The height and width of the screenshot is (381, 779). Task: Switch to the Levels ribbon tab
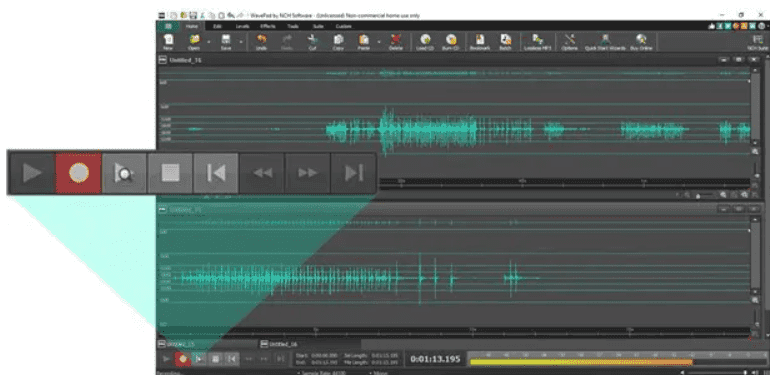point(242,26)
